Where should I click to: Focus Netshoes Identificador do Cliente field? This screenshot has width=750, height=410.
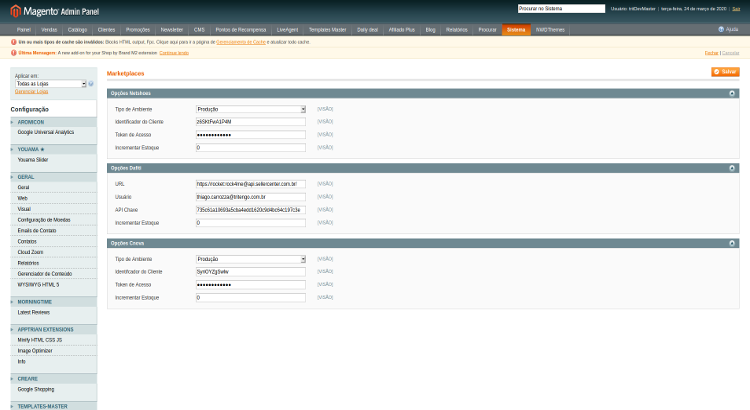(x=251, y=122)
